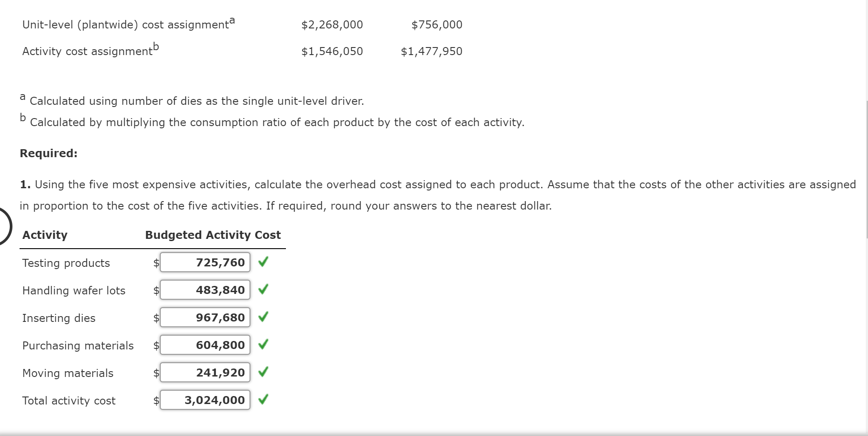Viewport: 868px width, 436px height.
Task: Click the green checkmark beside Handling wafer lots
Action: click(263, 290)
